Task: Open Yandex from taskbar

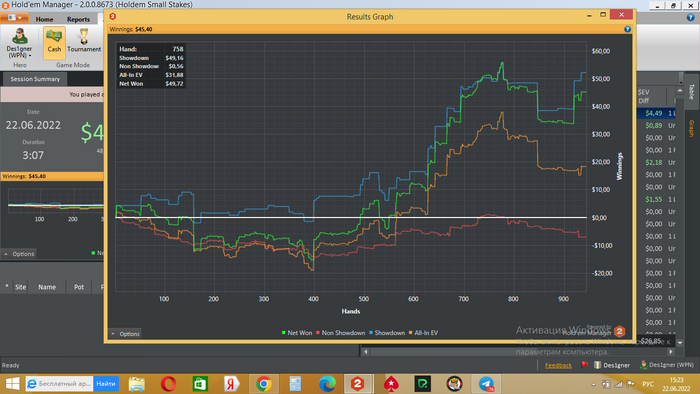Action: (x=231, y=384)
